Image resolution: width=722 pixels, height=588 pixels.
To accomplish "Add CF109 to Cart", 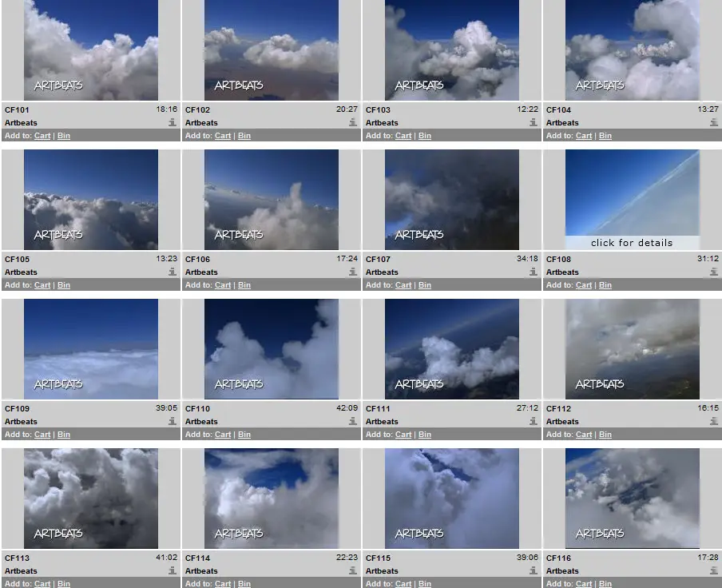I will [42, 434].
